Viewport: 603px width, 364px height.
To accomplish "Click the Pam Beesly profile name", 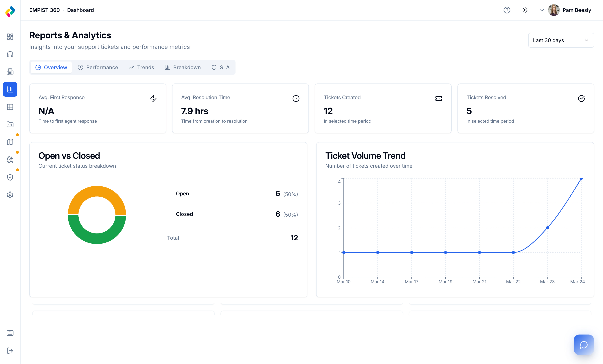I will (577, 10).
